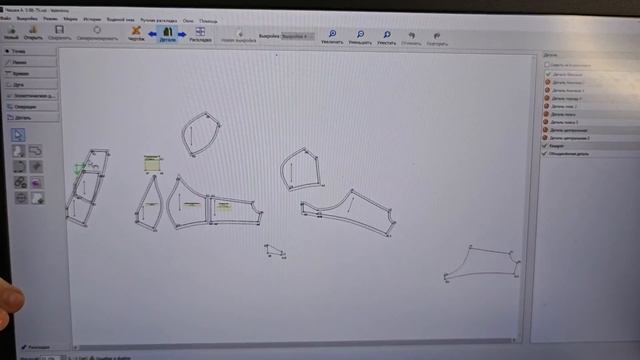The width and height of the screenshot is (640, 360).
Task: Click the blue left arrow icon
Action: 152,34
